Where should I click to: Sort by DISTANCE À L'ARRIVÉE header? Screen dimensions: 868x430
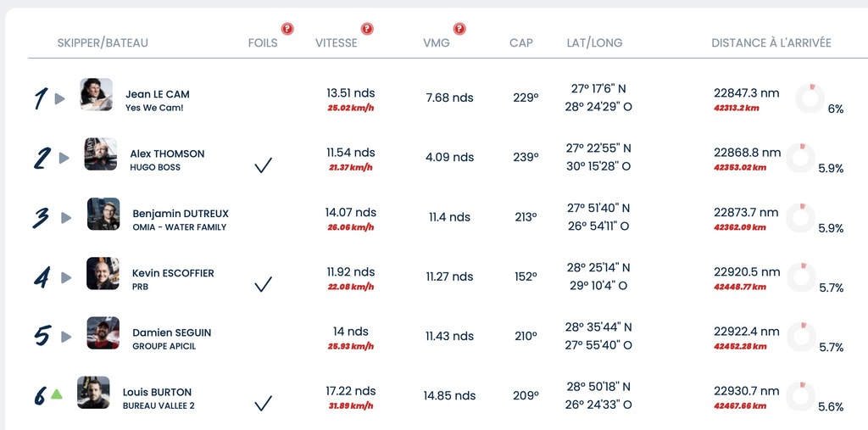[771, 42]
